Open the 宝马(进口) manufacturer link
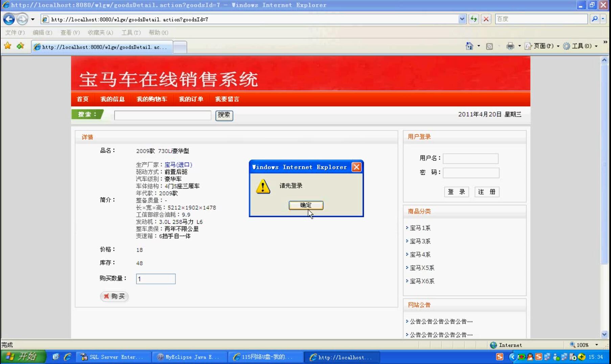The height and width of the screenshot is (364, 611). click(178, 165)
